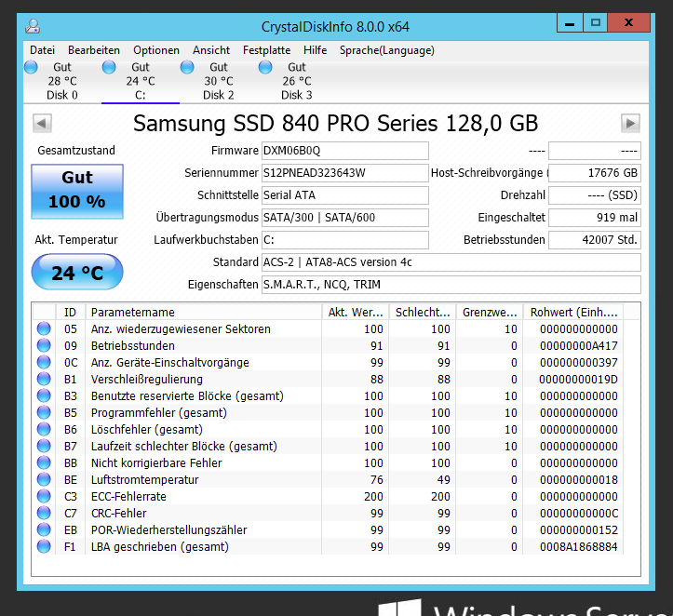Select Disk 3 status orb at 26 °C
Image resolution: width=673 pixels, height=616 pixels.
pyautogui.click(x=265, y=67)
